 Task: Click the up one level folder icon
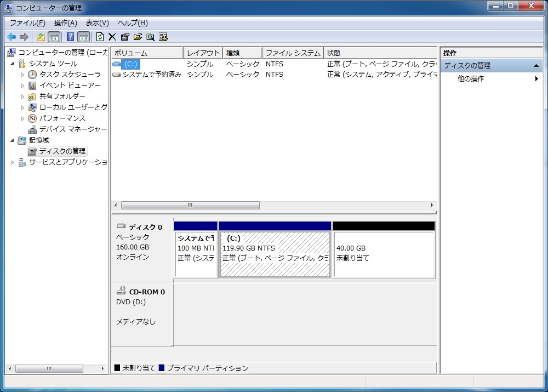[41, 37]
